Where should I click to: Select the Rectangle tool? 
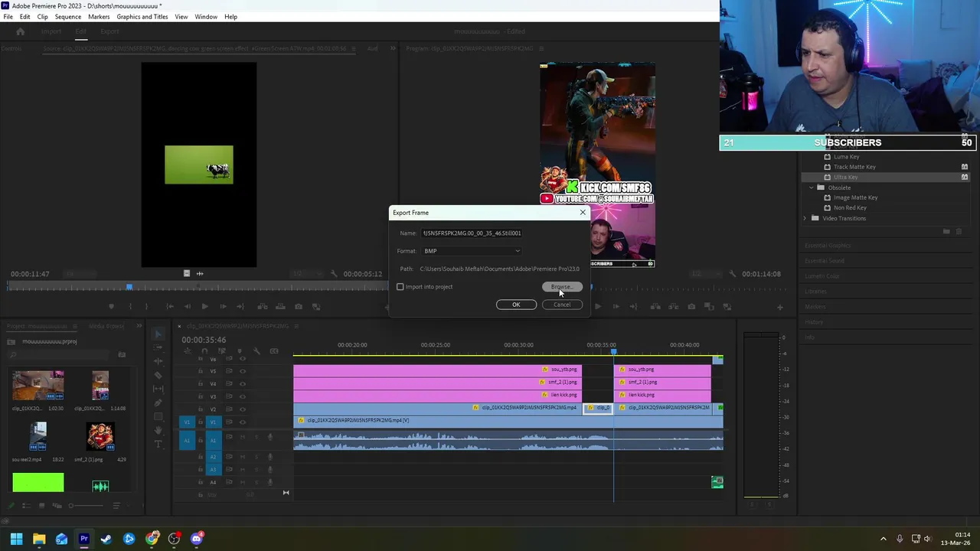point(158,416)
